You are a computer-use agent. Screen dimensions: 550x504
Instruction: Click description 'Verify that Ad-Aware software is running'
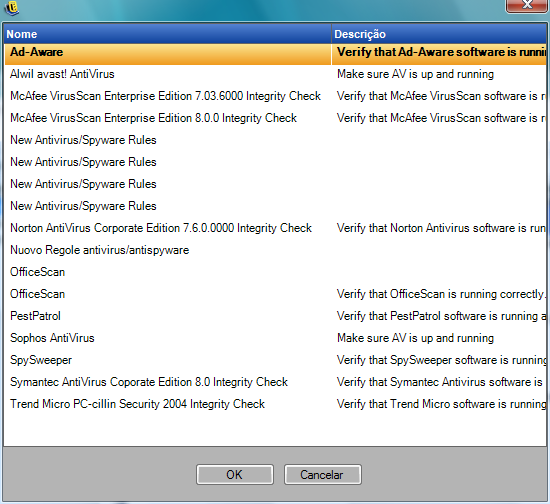pos(442,52)
